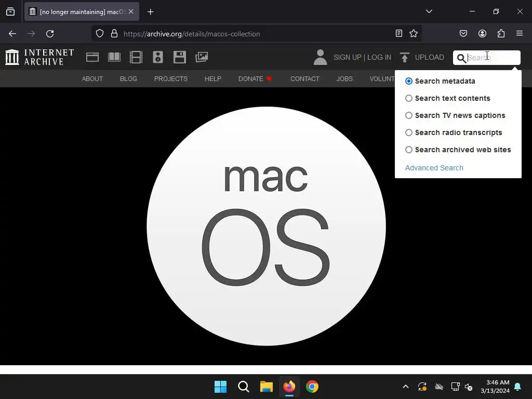Open the JOBS menu item
Screen dimensions: 532x399
344,79
